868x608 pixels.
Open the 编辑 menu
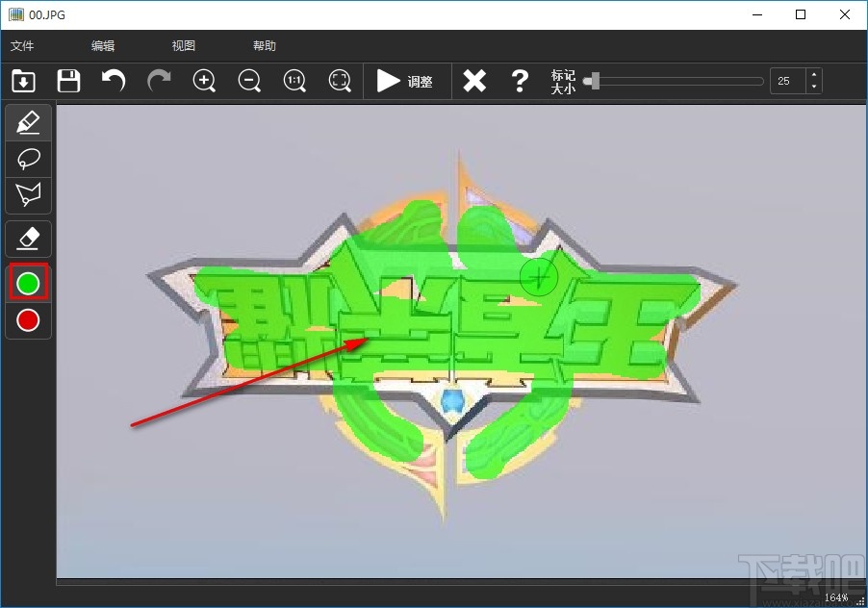click(103, 46)
